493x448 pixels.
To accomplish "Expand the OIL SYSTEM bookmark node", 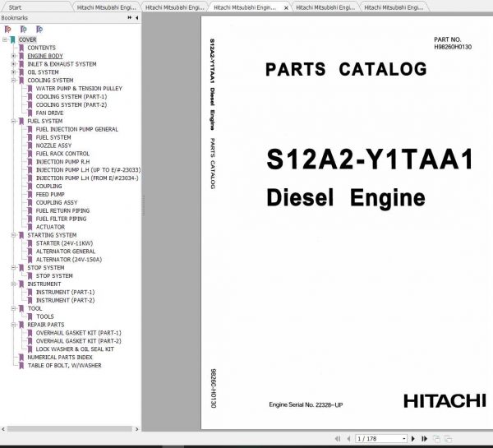I will click(13, 72).
